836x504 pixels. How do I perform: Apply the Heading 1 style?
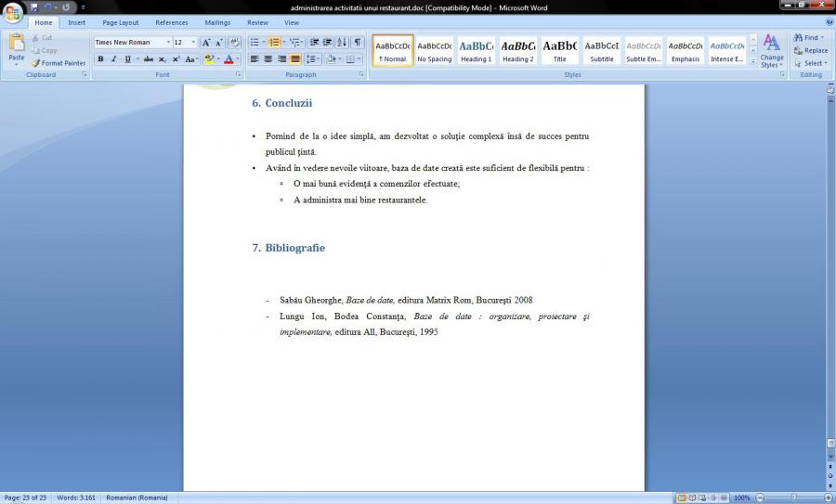pos(476,50)
